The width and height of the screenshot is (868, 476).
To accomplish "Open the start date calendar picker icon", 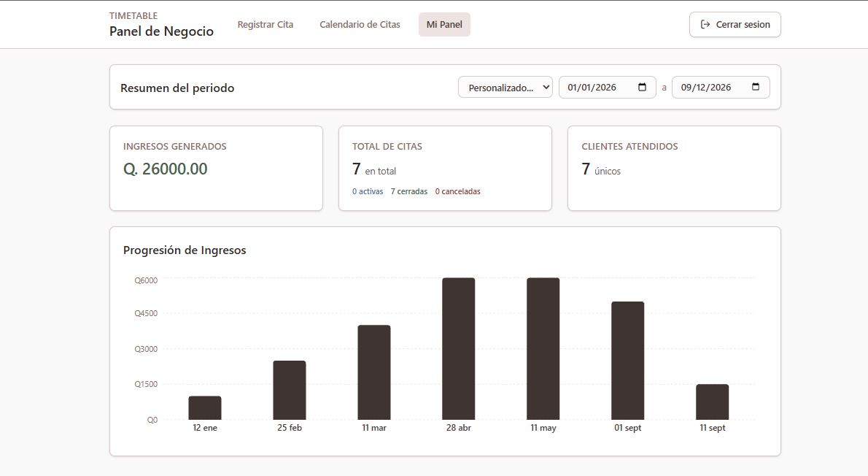I will tap(642, 87).
